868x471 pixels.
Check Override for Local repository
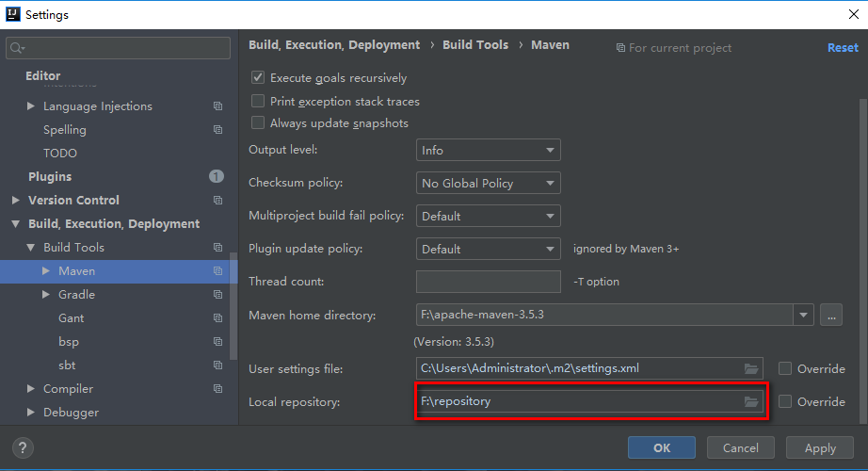click(785, 402)
